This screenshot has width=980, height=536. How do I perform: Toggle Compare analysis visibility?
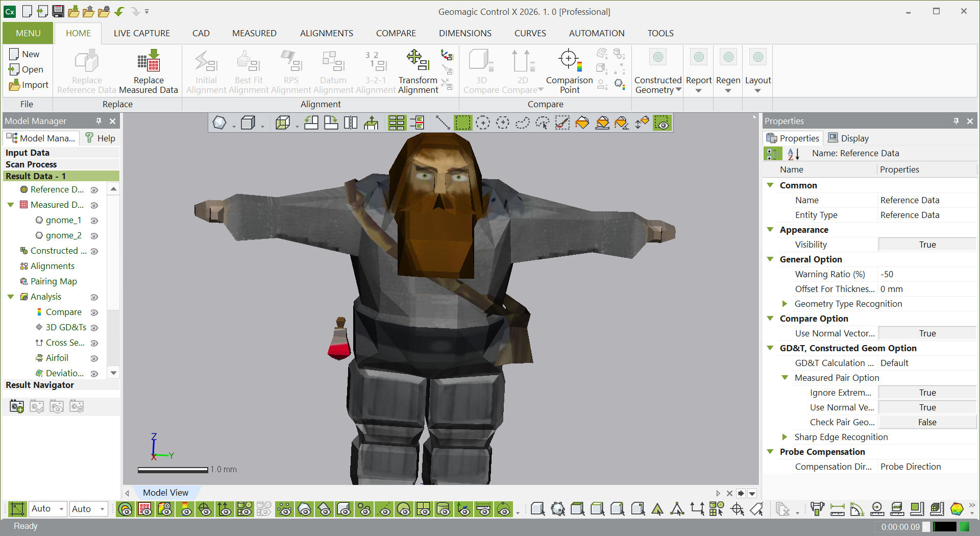94,312
